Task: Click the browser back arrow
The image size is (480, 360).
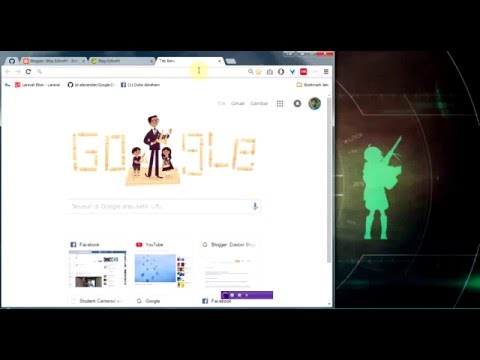Action: [8, 72]
